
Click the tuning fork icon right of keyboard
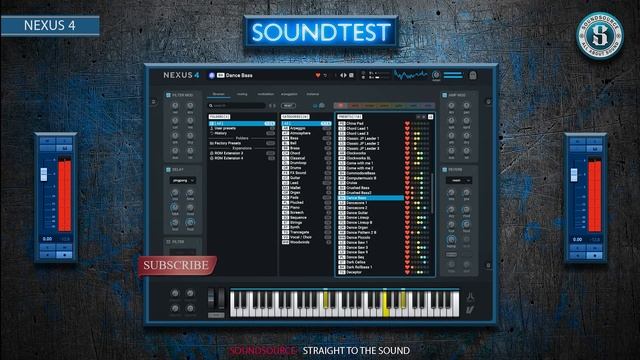(470, 297)
